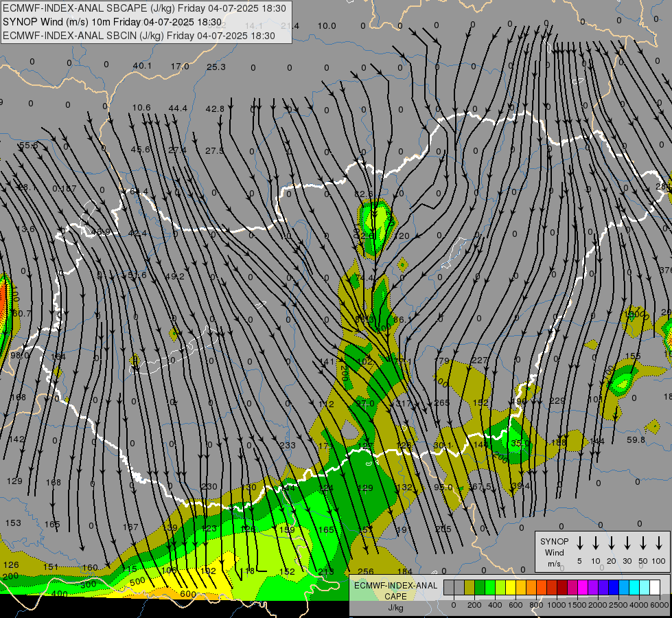Click the SBCIN title line
This screenshot has height=618, width=672.
click(139, 36)
